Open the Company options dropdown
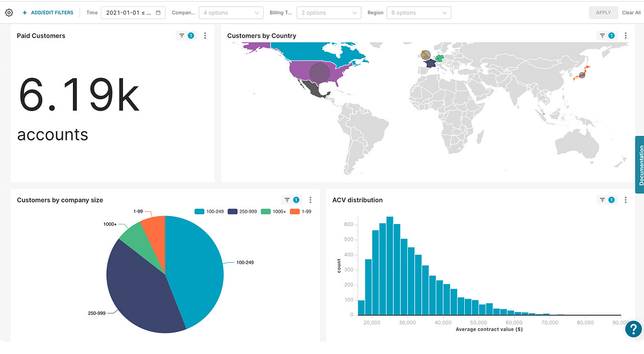This screenshot has width=644, height=354. pyautogui.click(x=231, y=12)
